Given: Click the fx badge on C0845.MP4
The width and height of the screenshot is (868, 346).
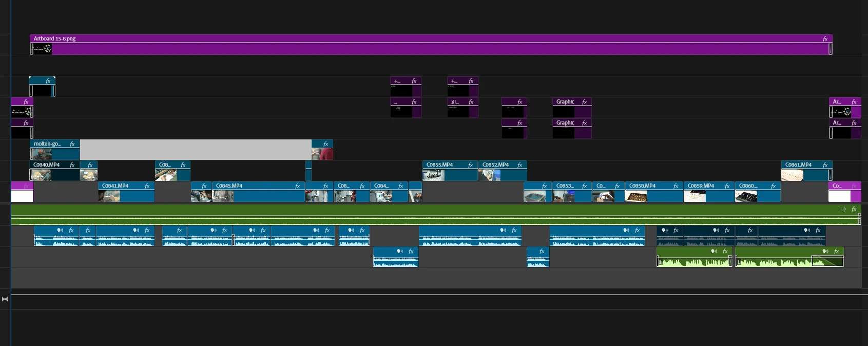Looking at the screenshot, I should click(x=298, y=186).
